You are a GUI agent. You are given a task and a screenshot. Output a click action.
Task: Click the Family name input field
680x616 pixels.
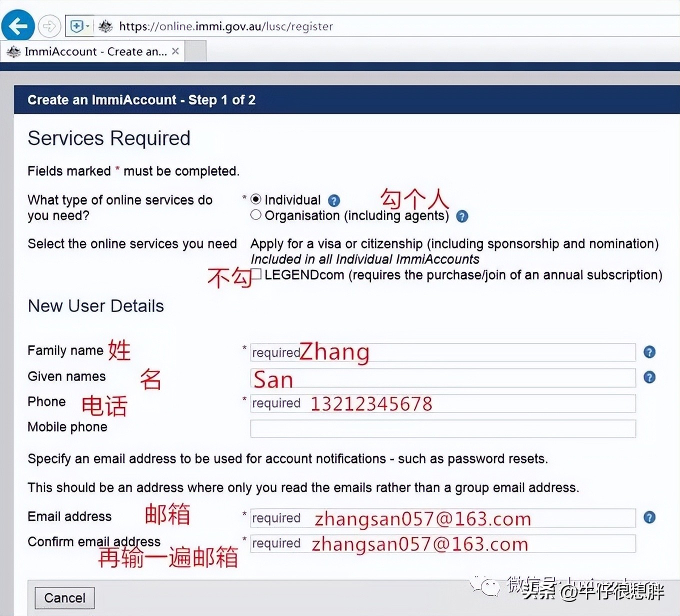pyautogui.click(x=443, y=352)
